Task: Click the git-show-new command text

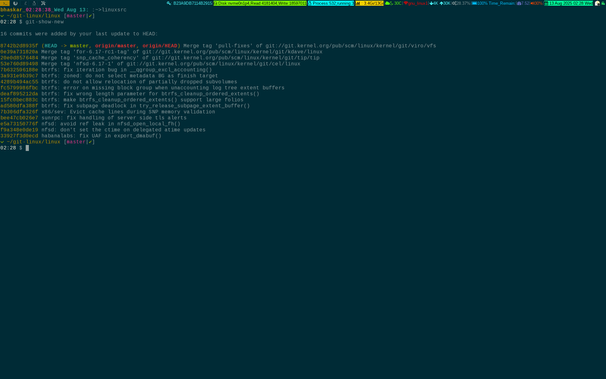Action: pos(44,22)
